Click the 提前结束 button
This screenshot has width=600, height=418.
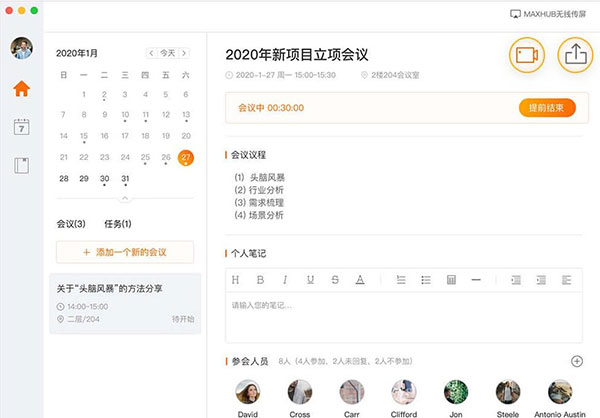coord(547,107)
